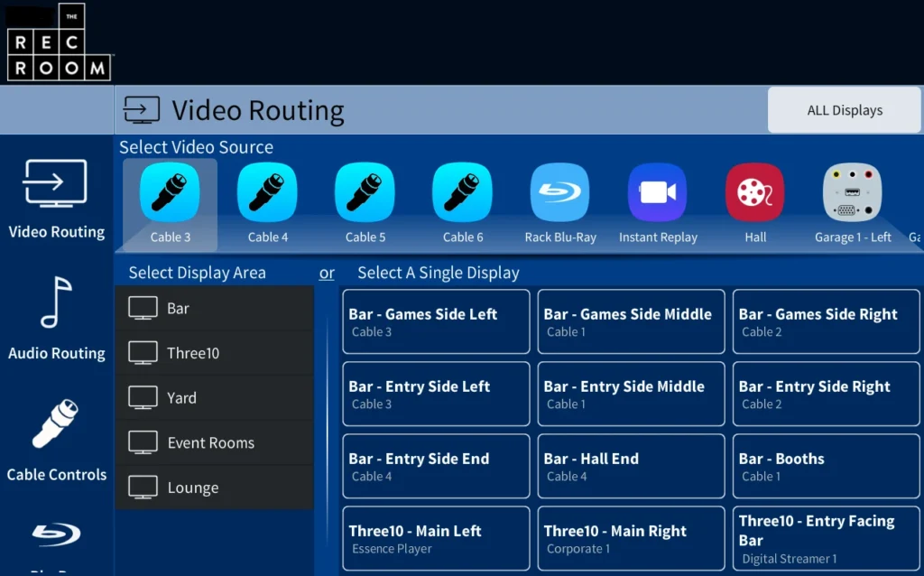Select Bar - Games Side Middle display
The image size is (924, 576).
pos(630,321)
